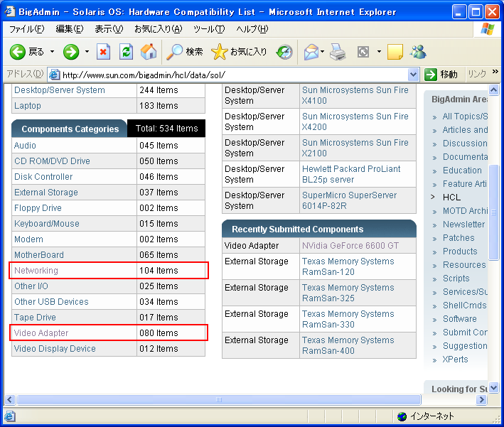Viewport: 504px width, 427px height.
Task: Click the 移動 Go button
Action: click(x=441, y=75)
